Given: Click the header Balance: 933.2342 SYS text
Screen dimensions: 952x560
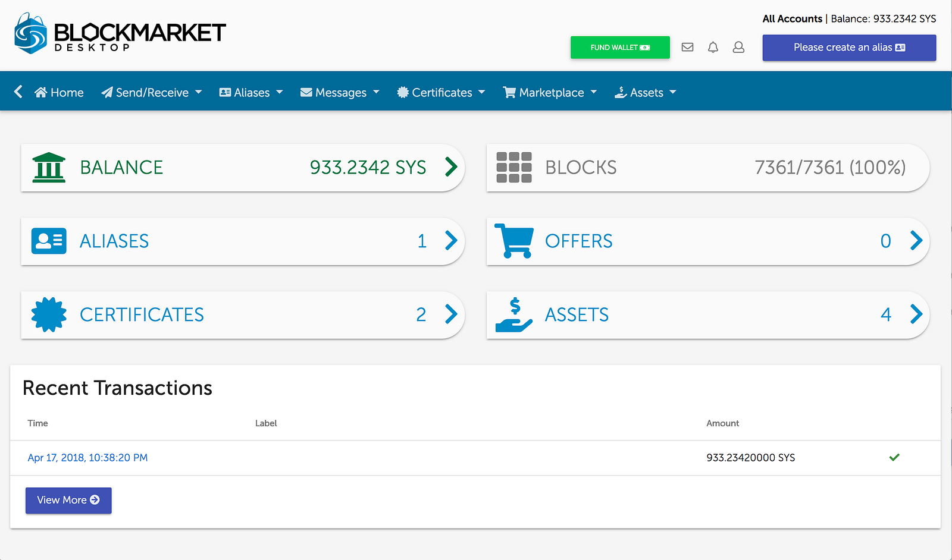Looking at the screenshot, I should pyautogui.click(x=884, y=19).
